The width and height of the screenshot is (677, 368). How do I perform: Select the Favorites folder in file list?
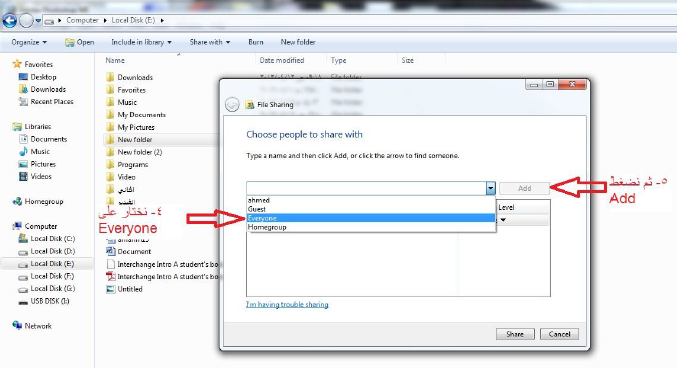pyautogui.click(x=126, y=90)
